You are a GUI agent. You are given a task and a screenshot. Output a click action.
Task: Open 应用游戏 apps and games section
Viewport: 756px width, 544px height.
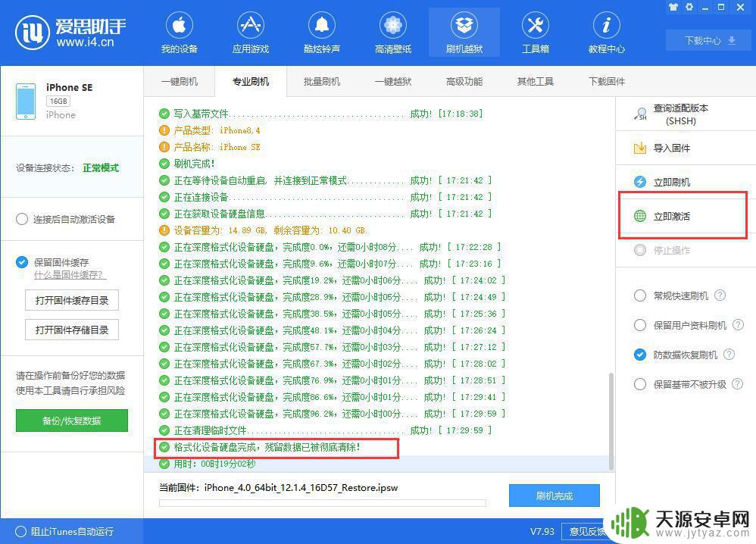[250, 33]
